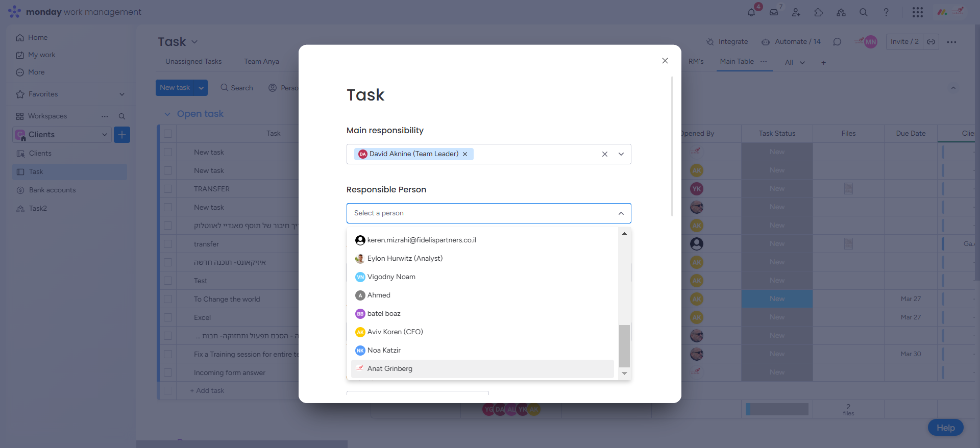Switch to the Unassigned Tasks tab
This screenshot has width=980, height=448.
pos(193,62)
